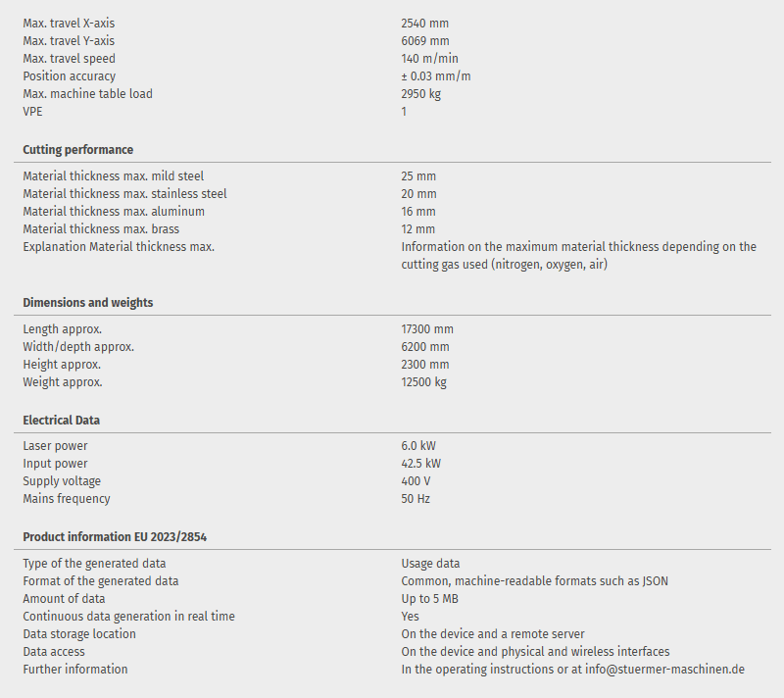Click the Product information EU 2023/2854 heading
Screen dimensions: 784x698
[115, 537]
